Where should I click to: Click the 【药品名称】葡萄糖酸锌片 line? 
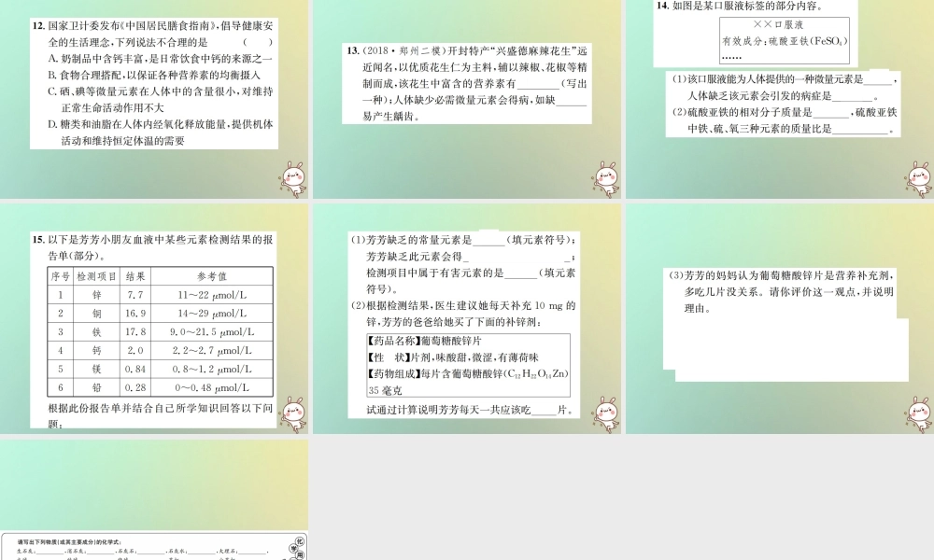(x=425, y=341)
